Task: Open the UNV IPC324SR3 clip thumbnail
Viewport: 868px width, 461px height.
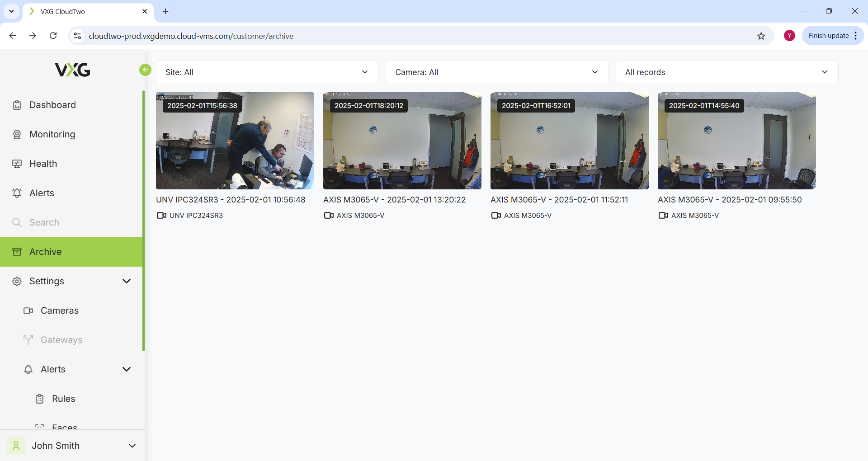Action: click(235, 141)
